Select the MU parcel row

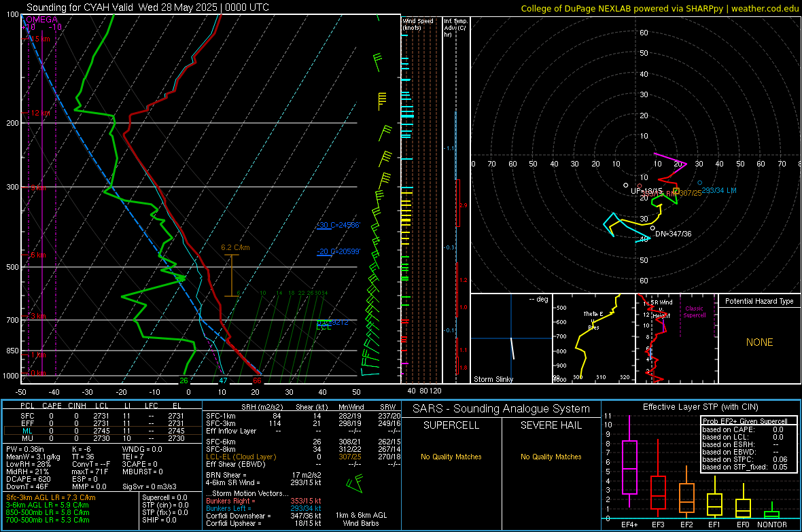102,438
